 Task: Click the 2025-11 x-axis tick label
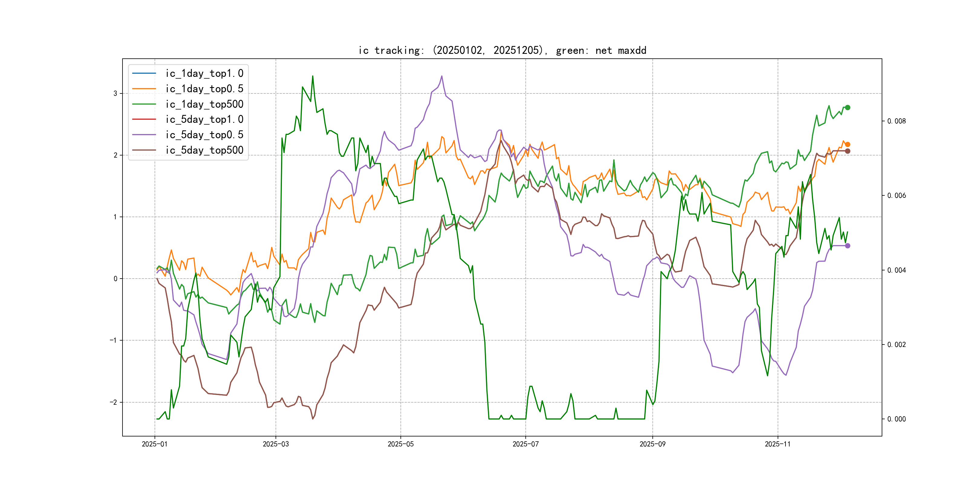tap(777, 444)
